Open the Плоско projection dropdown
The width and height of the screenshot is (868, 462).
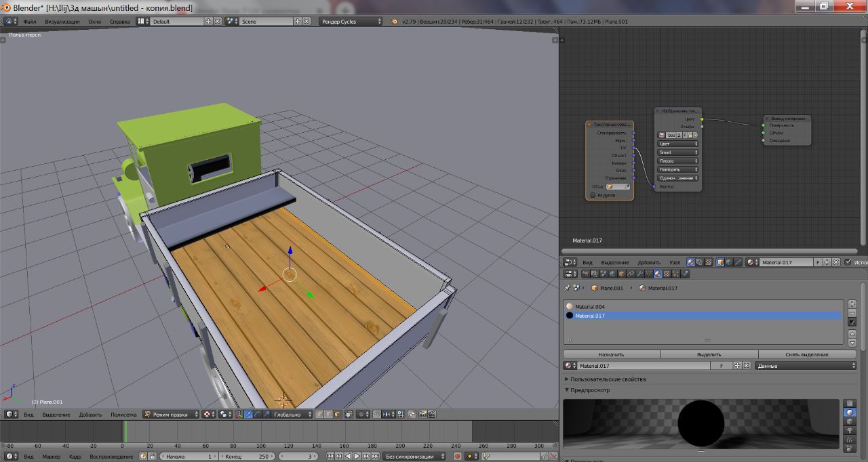(x=678, y=161)
